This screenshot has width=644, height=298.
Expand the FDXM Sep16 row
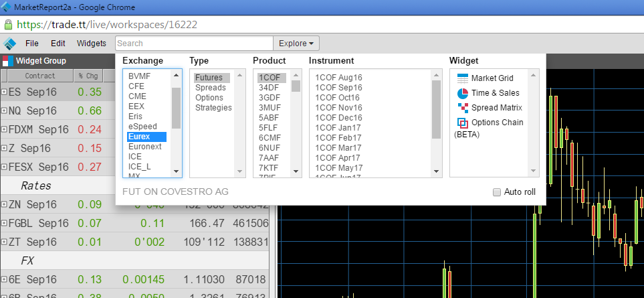[x=4, y=129]
